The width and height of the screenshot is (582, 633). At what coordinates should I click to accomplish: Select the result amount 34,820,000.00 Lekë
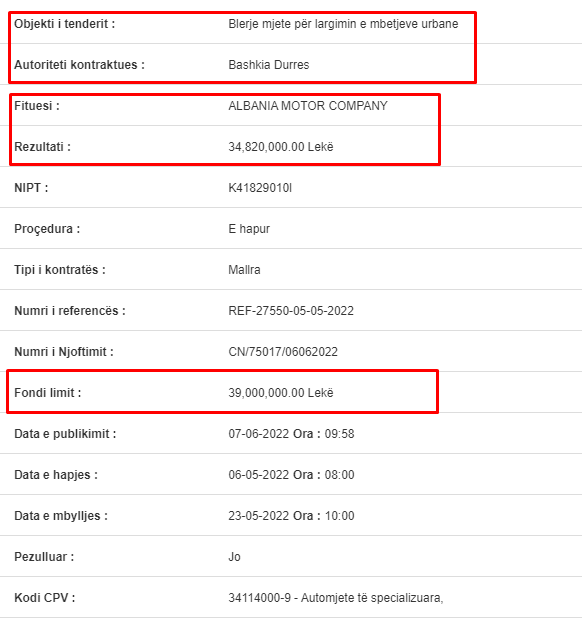[281, 147]
